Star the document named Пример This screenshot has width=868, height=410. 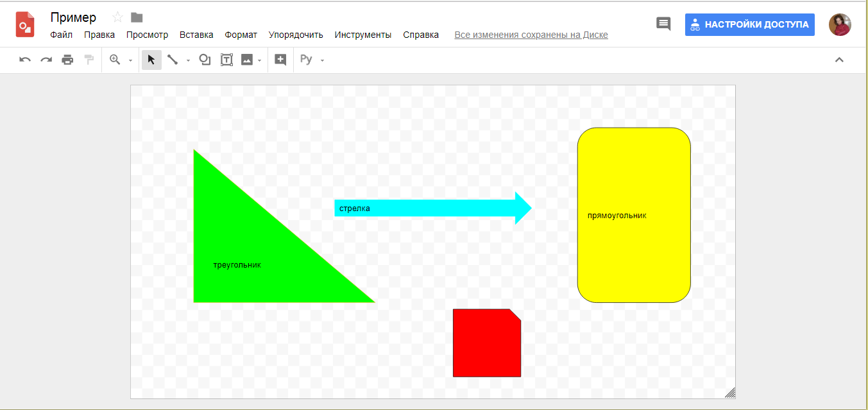coord(115,17)
